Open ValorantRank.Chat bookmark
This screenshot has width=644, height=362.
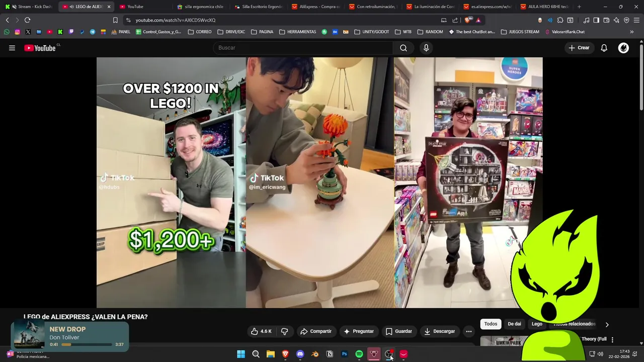(x=565, y=32)
